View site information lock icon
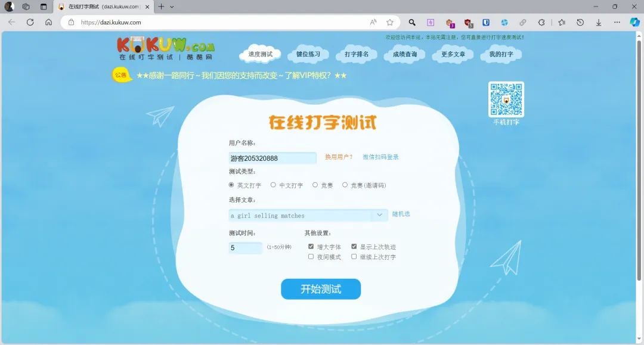 71,22
